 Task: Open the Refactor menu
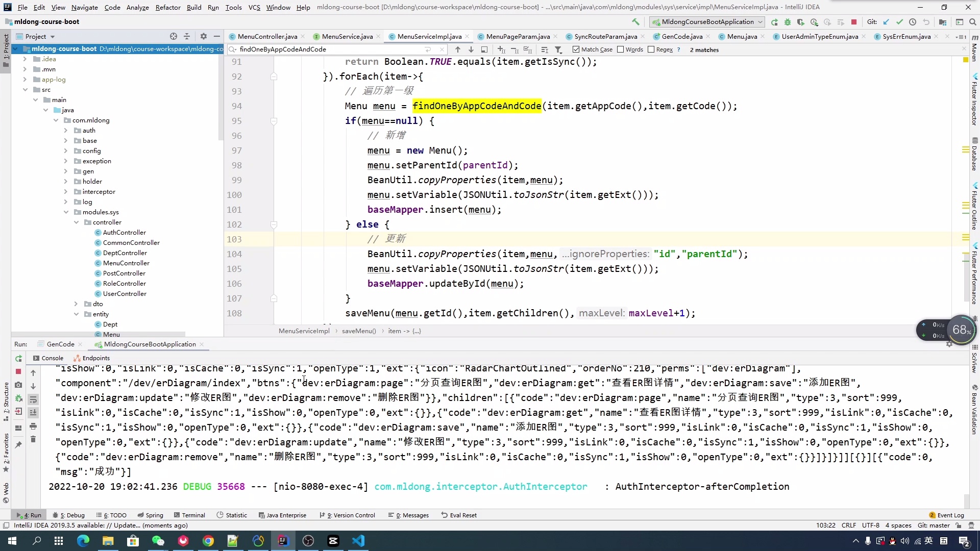coord(168,7)
